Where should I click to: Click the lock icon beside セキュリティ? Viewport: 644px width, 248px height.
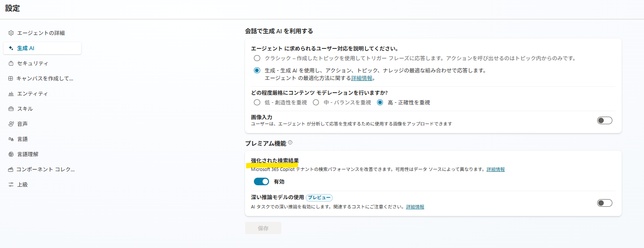[x=11, y=63]
